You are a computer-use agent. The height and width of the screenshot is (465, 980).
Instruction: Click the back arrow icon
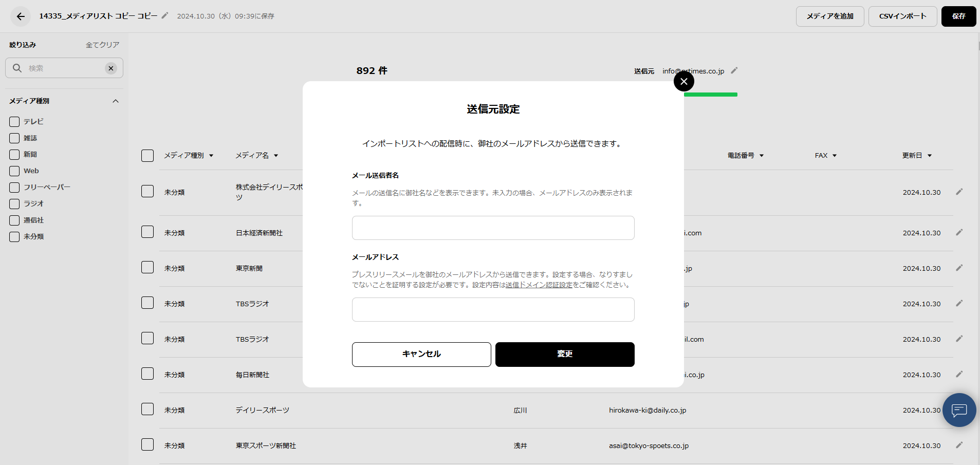[21, 16]
